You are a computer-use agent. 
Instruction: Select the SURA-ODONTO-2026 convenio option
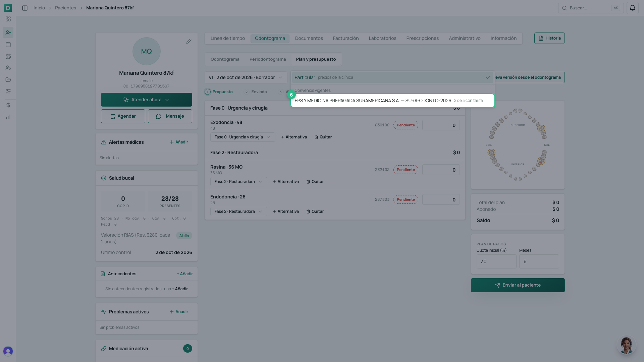[392, 101]
